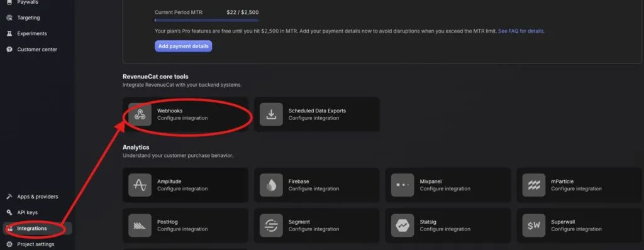Click the Superwall card title

pyautogui.click(x=563, y=222)
